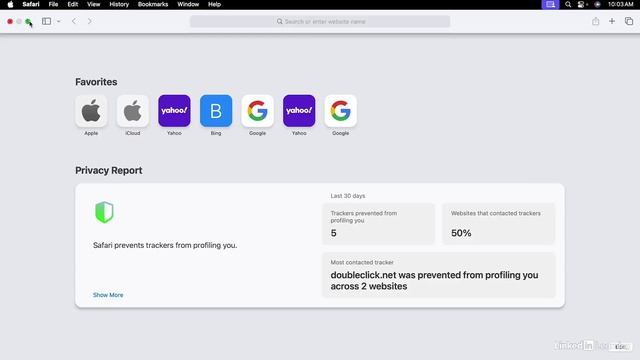
Task: Activate Siri from the menu bar
Action: click(598, 4)
